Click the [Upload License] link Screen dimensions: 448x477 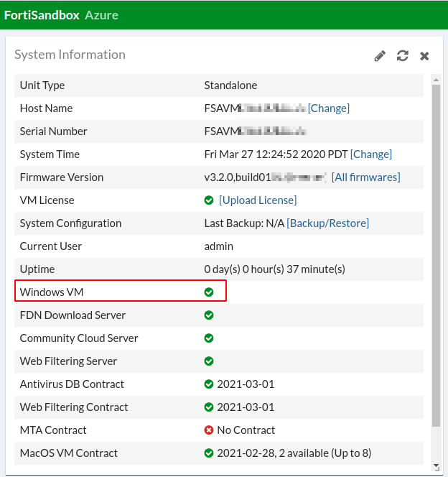(258, 200)
